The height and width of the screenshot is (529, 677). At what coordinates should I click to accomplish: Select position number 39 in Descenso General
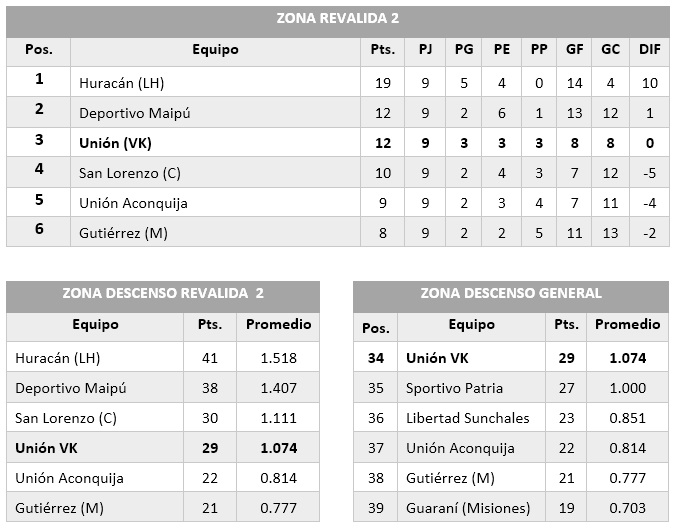375,508
